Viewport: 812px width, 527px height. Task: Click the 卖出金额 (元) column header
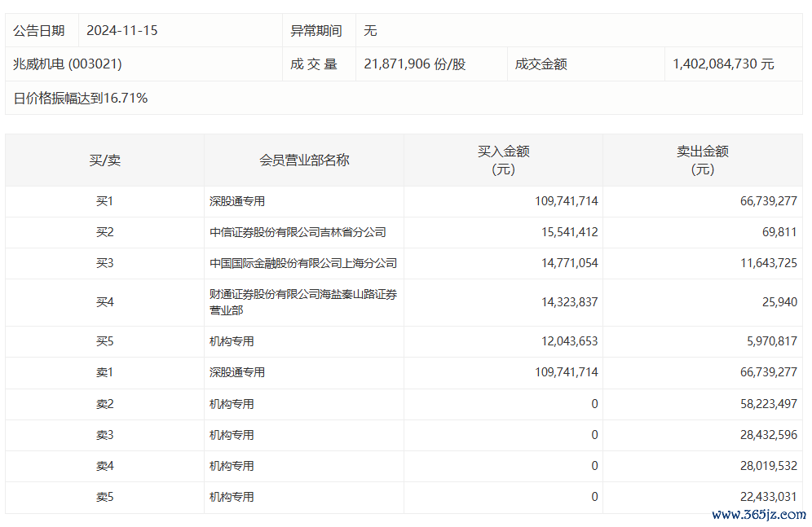[703, 160]
